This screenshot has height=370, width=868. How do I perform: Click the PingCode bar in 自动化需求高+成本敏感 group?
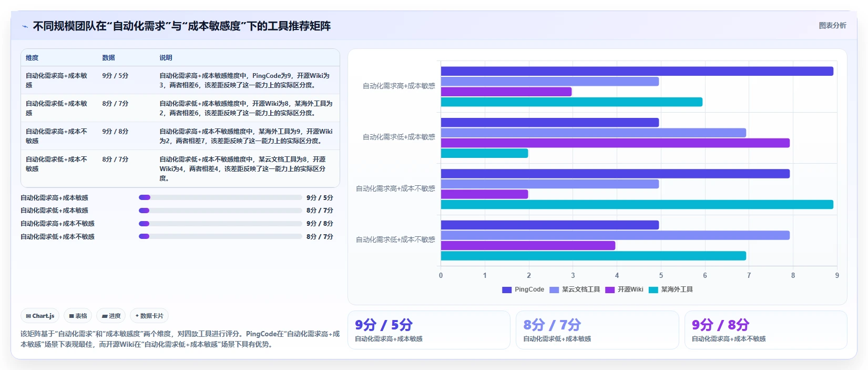click(637, 71)
